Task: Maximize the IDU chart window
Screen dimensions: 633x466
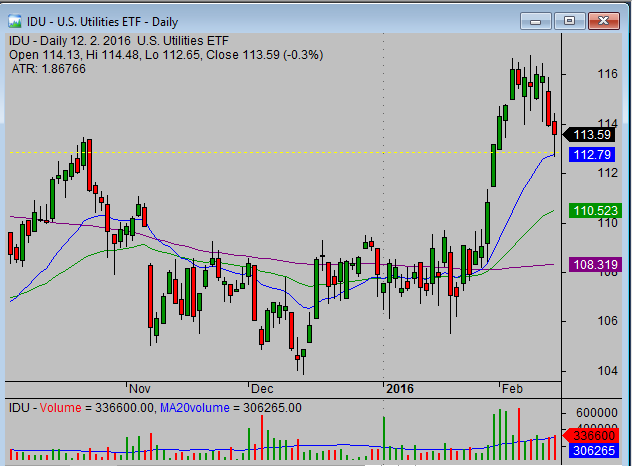Action: (569, 21)
